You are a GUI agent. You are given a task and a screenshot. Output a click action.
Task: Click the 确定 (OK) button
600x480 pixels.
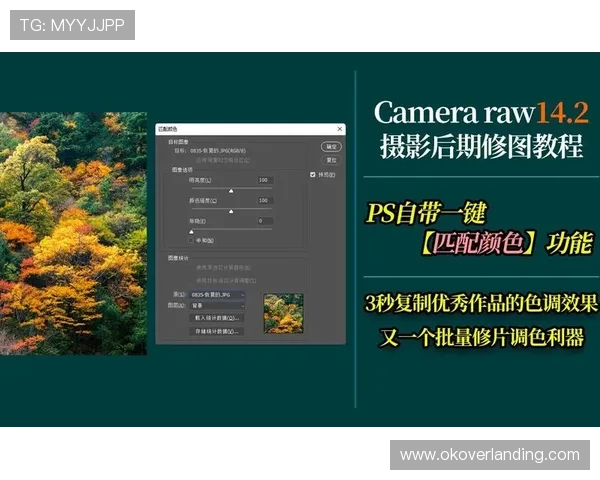331,147
